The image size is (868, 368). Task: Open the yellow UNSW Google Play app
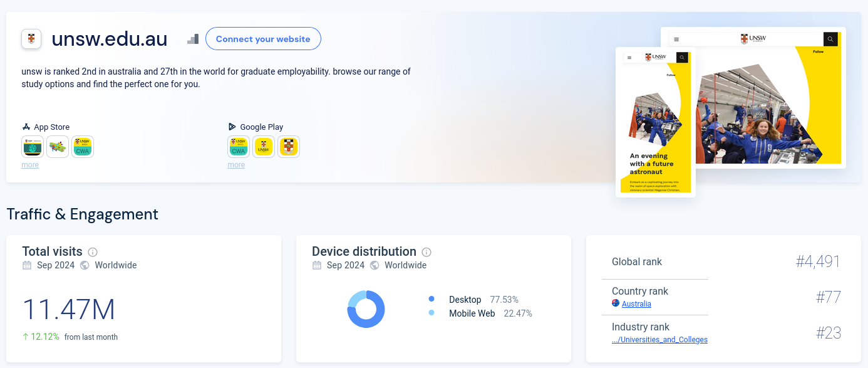point(264,147)
